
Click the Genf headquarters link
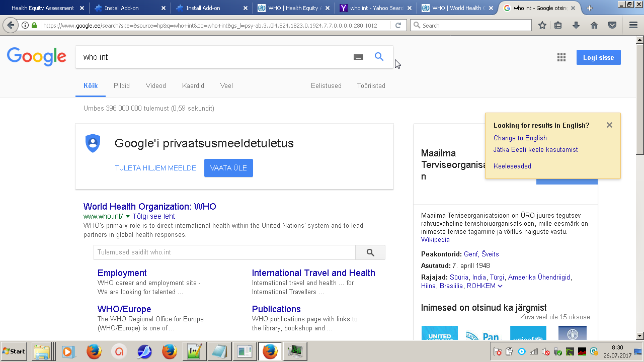tap(471, 254)
